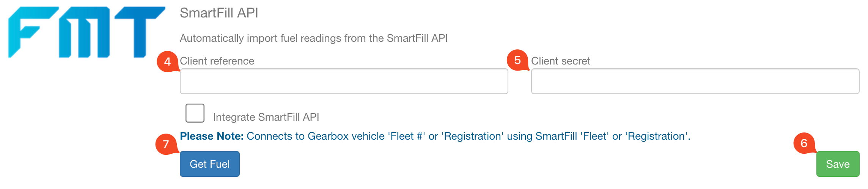Screen dimensions: 868x189
Task: Focus the Client reference input field
Action: (344, 81)
